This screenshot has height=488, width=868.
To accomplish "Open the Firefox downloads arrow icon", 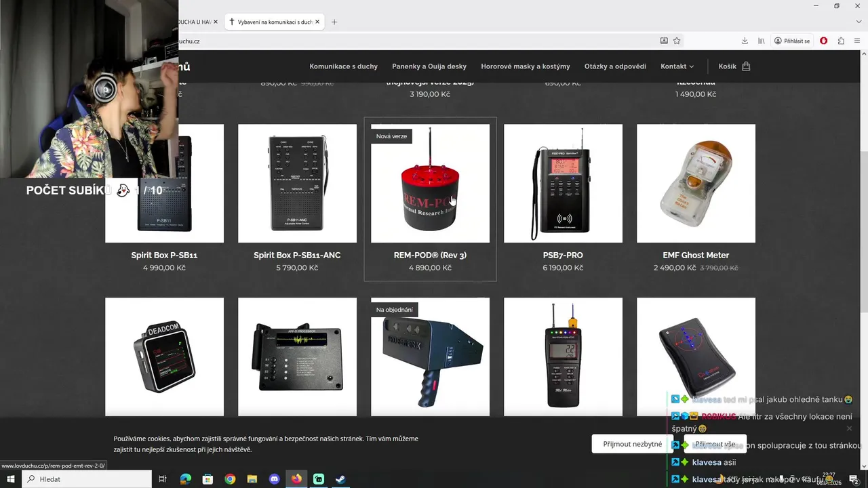I will pyautogui.click(x=745, y=41).
